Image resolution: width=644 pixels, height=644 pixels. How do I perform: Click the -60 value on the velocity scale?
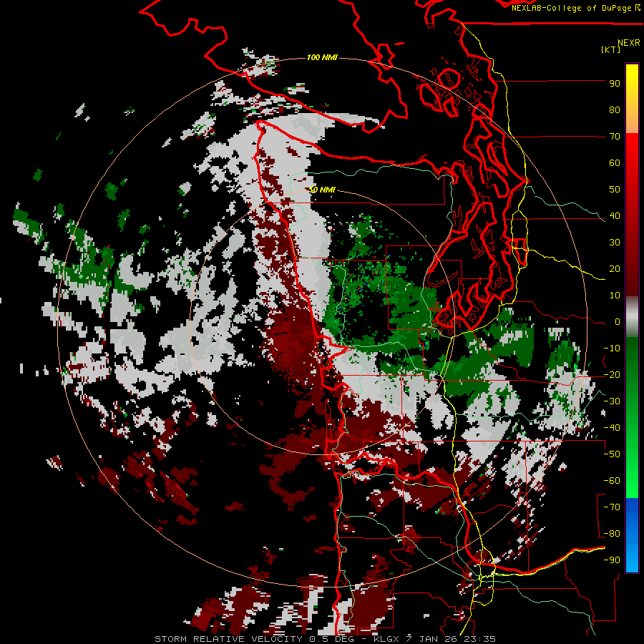612,481
